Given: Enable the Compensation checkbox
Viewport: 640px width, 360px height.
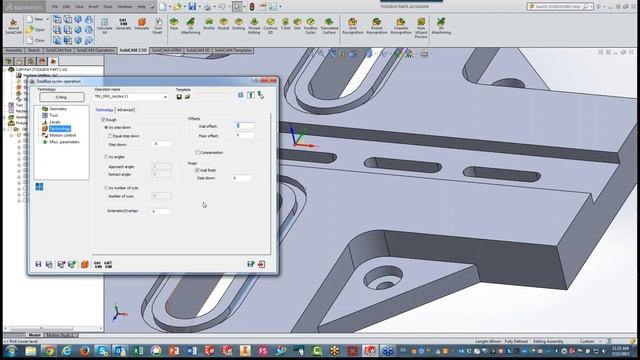Looking at the screenshot, I should click(197, 152).
